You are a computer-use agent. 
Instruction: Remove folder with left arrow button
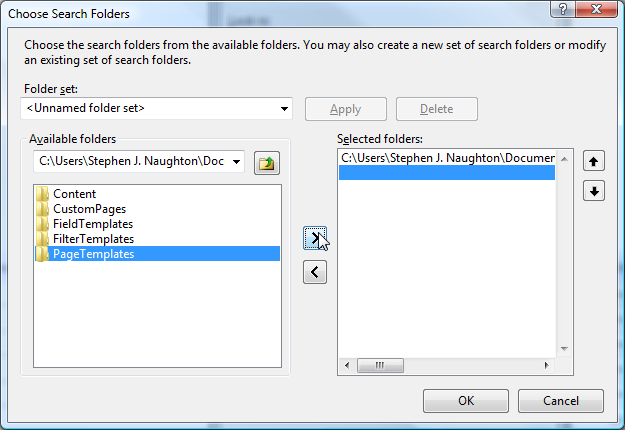(x=315, y=272)
